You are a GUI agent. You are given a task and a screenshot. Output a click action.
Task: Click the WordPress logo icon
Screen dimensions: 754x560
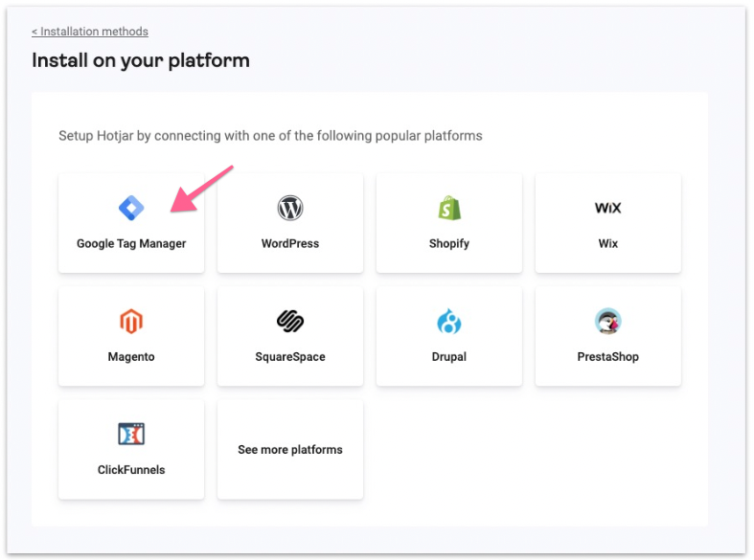[x=290, y=208]
